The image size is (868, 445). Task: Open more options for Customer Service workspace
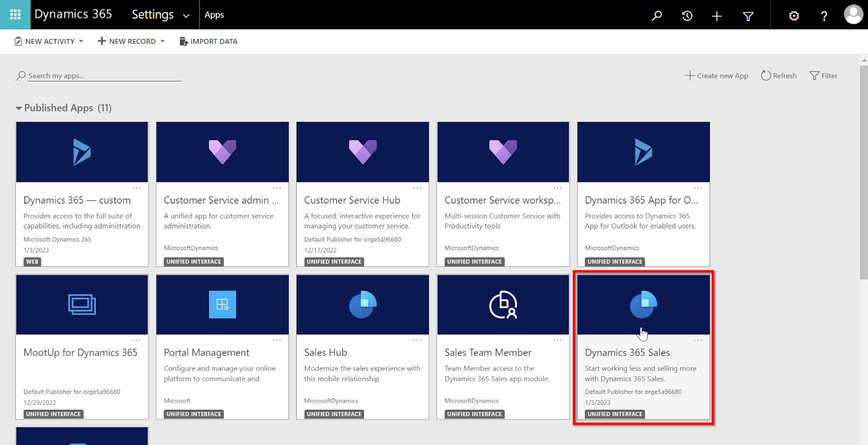pyautogui.click(x=558, y=188)
